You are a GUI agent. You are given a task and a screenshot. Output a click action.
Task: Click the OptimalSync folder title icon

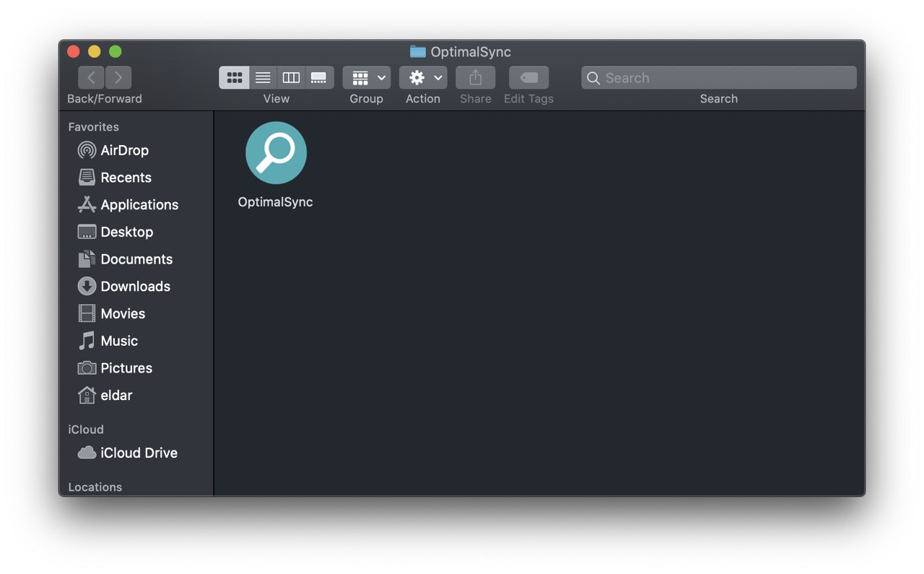point(417,51)
